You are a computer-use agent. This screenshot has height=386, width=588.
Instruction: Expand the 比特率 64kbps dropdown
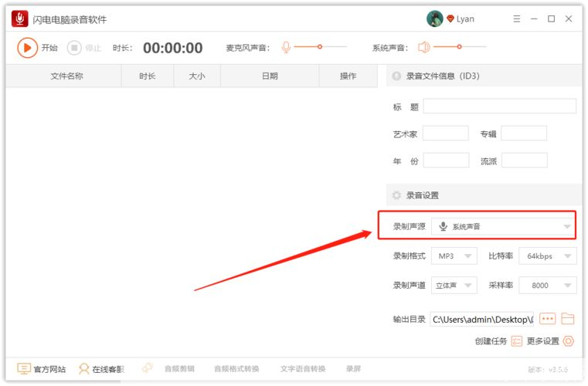click(547, 256)
